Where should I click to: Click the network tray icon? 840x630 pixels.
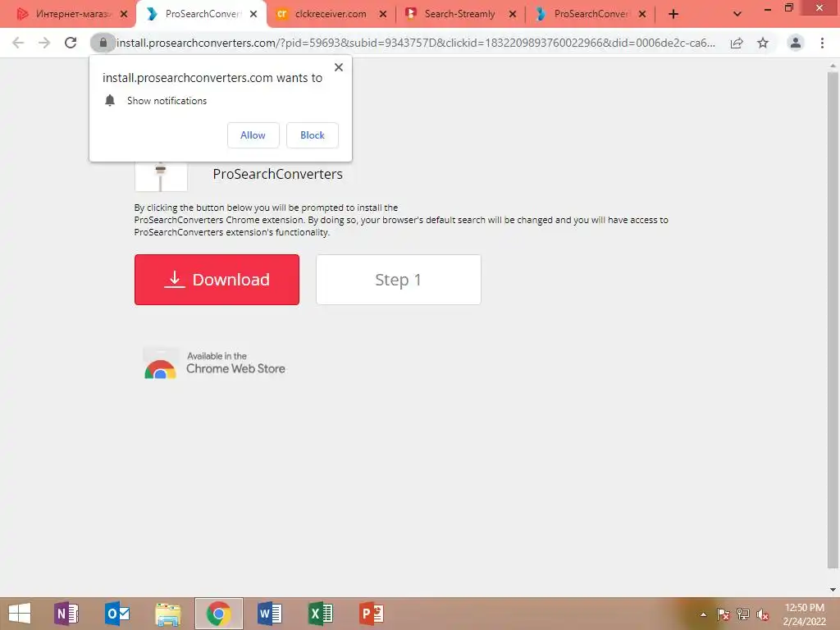[x=743, y=614]
